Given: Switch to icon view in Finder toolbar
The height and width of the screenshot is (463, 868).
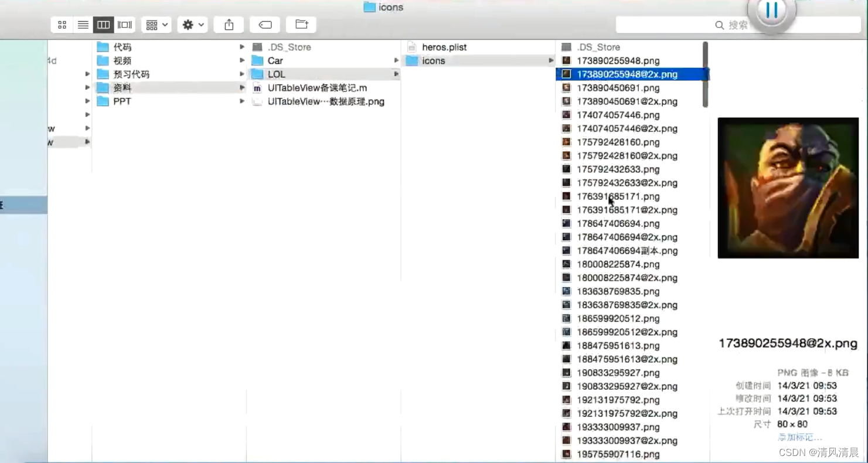Looking at the screenshot, I should [x=62, y=25].
